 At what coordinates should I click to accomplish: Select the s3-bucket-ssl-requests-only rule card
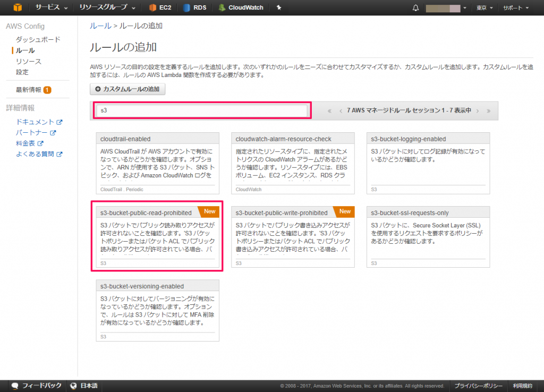click(428, 237)
